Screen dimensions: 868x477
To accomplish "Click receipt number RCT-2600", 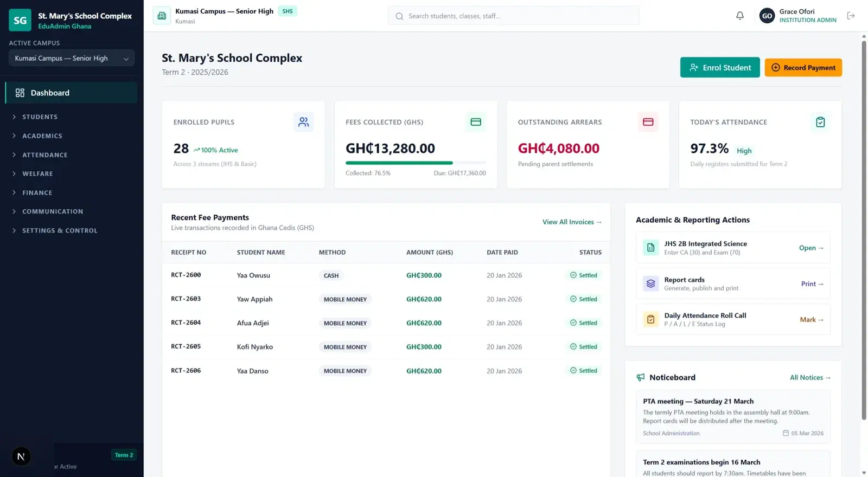I will (186, 275).
